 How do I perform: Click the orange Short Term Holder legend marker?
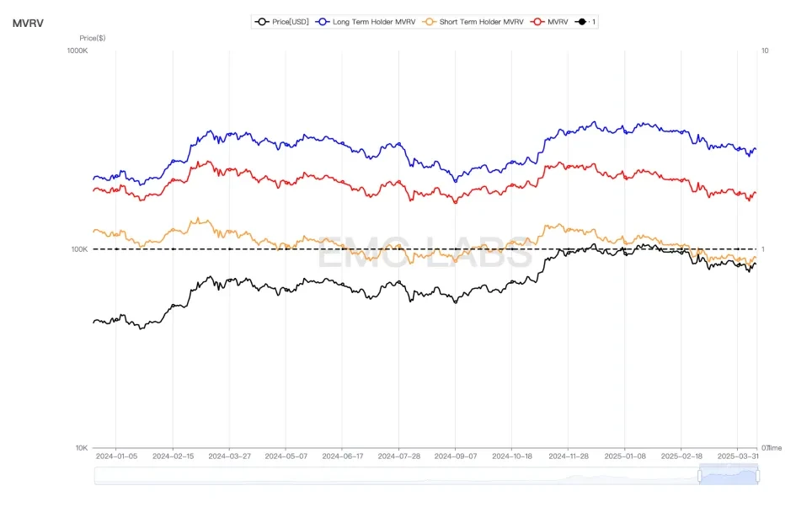point(430,21)
